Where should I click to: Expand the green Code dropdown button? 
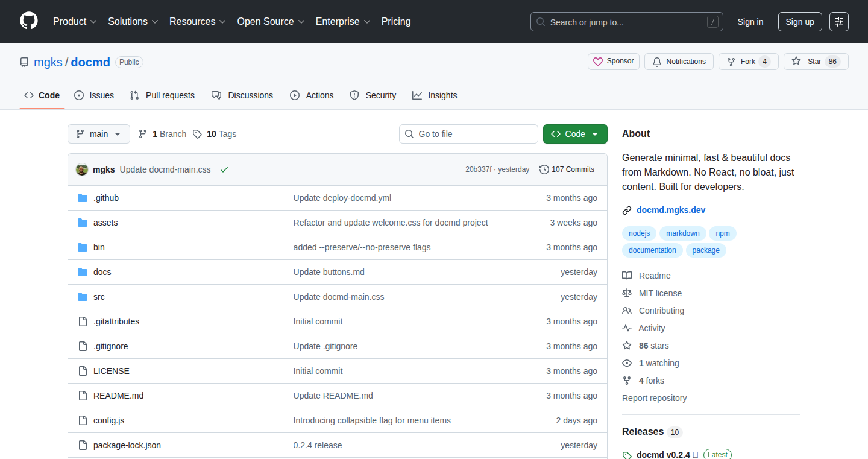click(575, 134)
